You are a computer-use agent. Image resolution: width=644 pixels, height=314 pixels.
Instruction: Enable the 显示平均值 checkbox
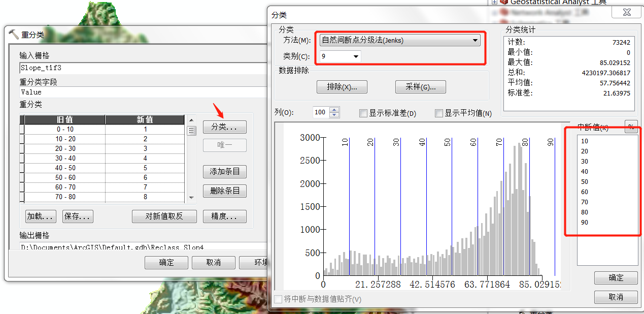(x=439, y=113)
